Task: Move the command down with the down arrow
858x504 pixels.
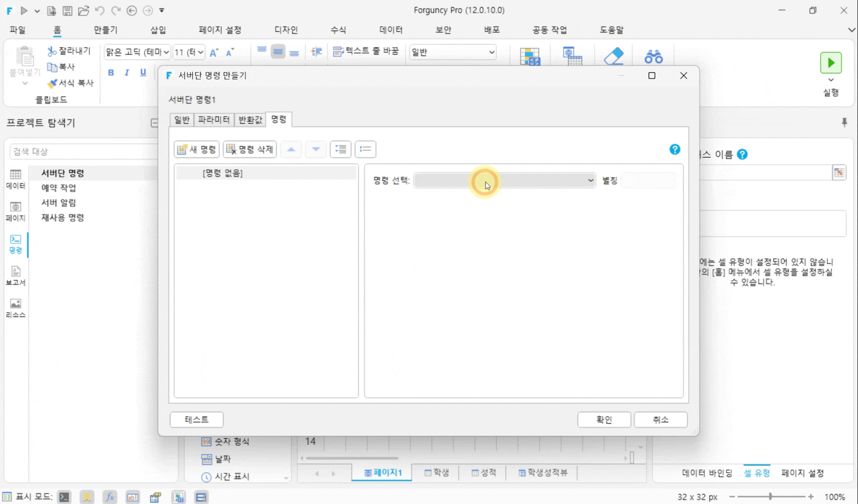Action: point(316,149)
